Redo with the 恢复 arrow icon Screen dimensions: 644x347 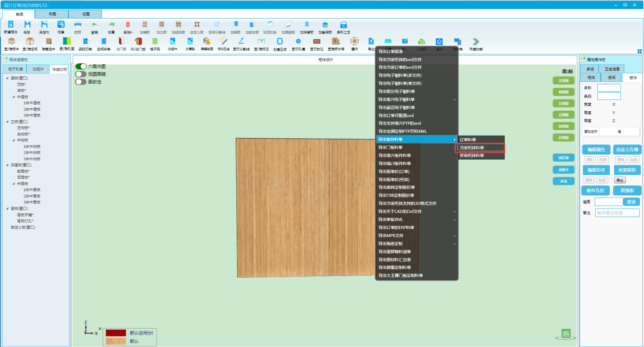pyautogui.click(x=111, y=25)
